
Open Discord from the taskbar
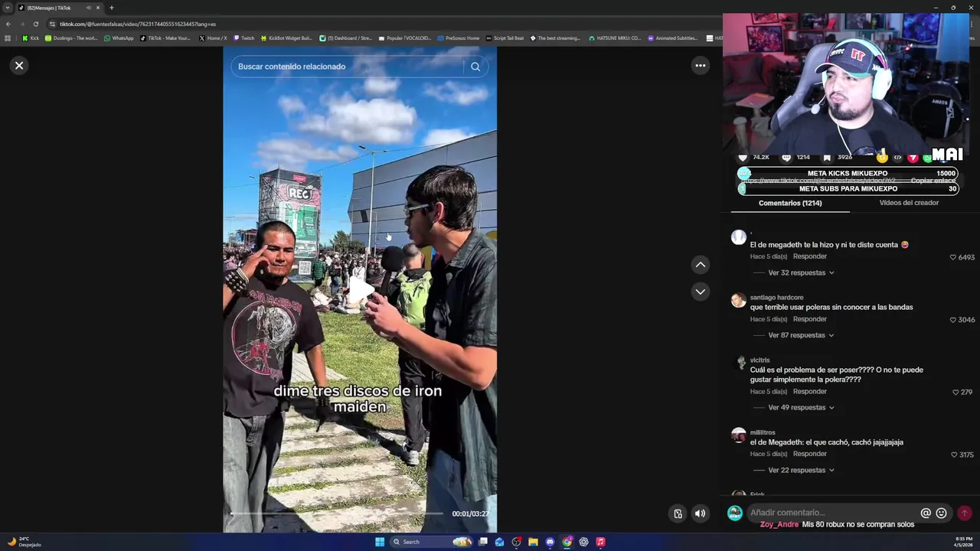coord(550,542)
